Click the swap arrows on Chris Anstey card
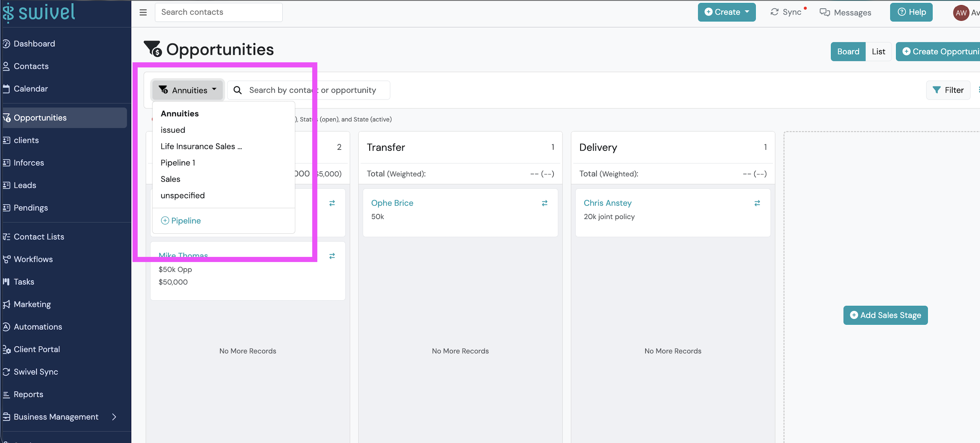980x443 pixels. tap(757, 203)
